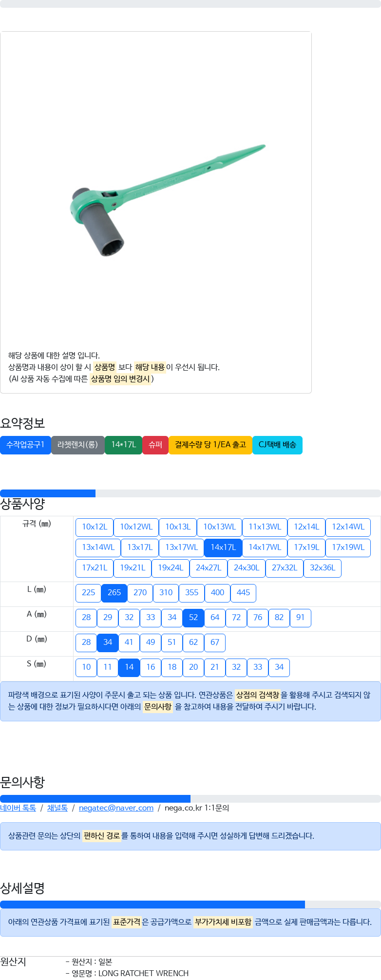The height and width of the screenshot is (980, 381).
Task: Select the highlighted 14x17L size button
Action: pos(223,547)
